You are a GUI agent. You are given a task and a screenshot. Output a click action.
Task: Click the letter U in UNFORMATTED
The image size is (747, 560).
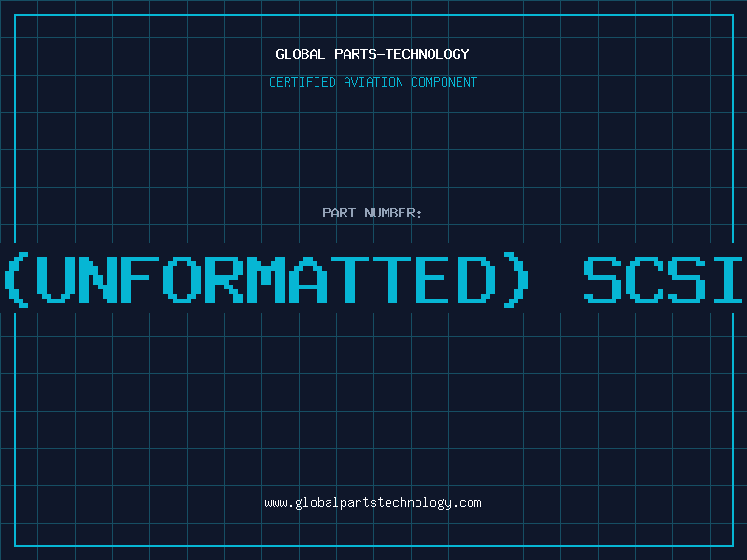(x=56, y=279)
